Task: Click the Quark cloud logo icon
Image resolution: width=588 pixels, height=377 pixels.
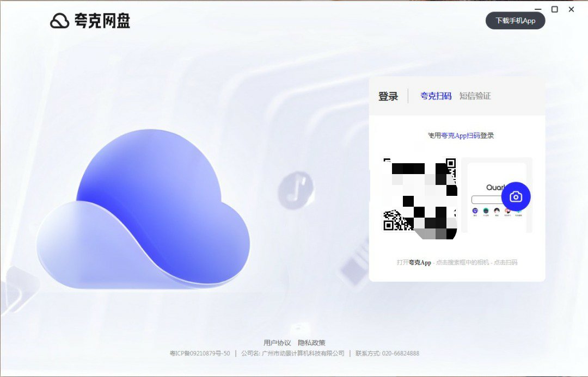Action: pyautogui.click(x=59, y=21)
